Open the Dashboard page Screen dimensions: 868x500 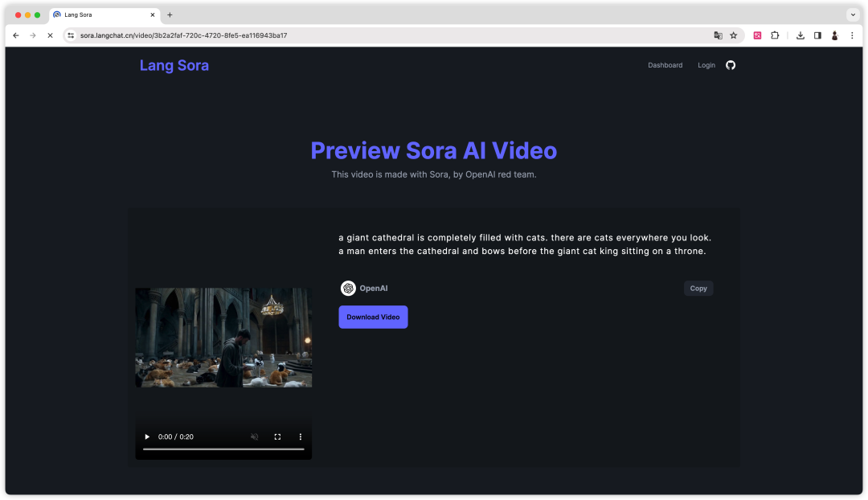coord(665,65)
